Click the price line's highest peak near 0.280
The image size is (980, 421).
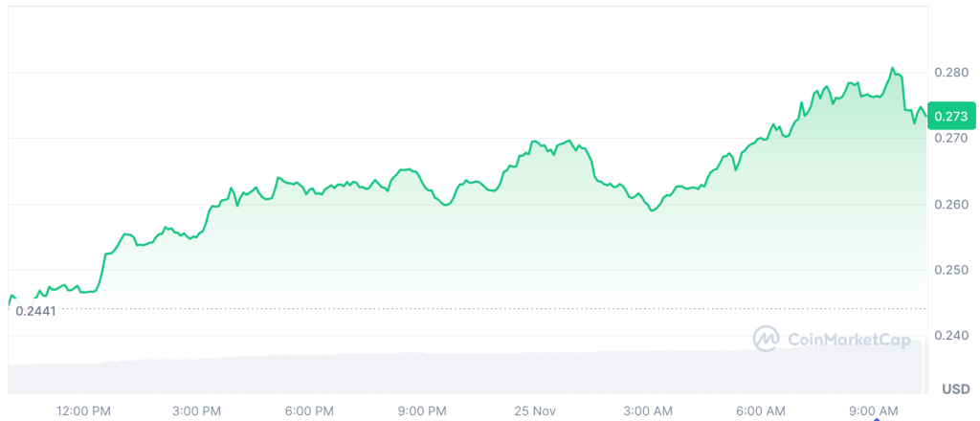[x=893, y=69]
